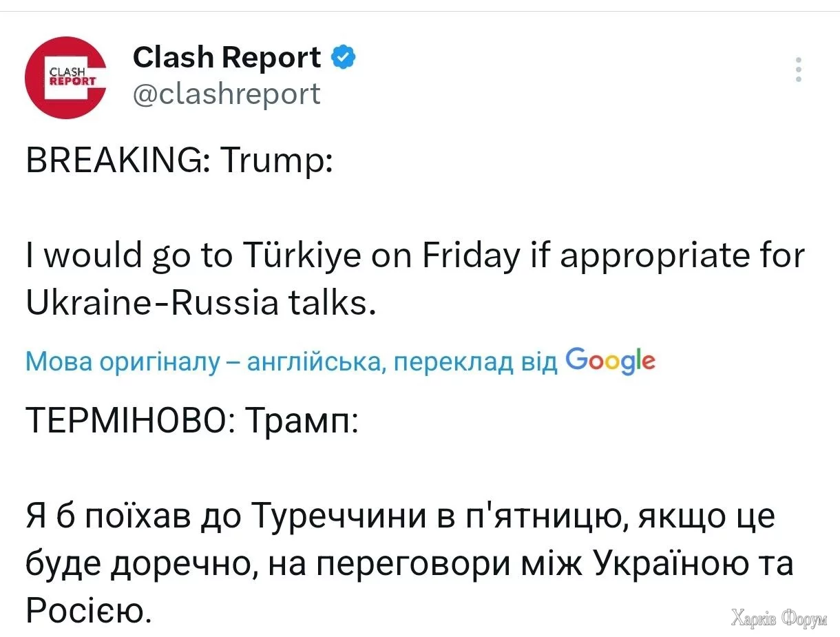Open the Clash Report display name
This screenshot has height=637, width=840.
pos(227,57)
